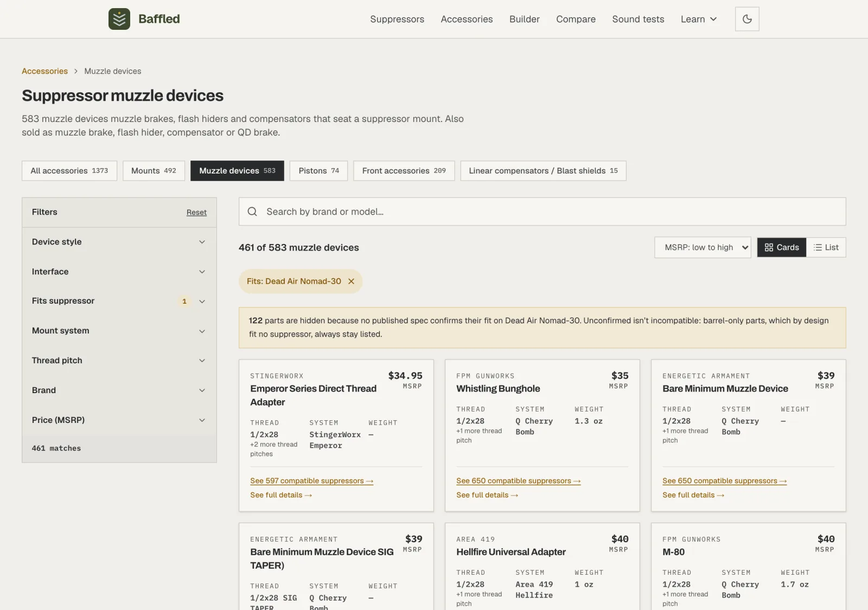Open Suppressors in top navigation
The width and height of the screenshot is (868, 610).
pos(397,19)
